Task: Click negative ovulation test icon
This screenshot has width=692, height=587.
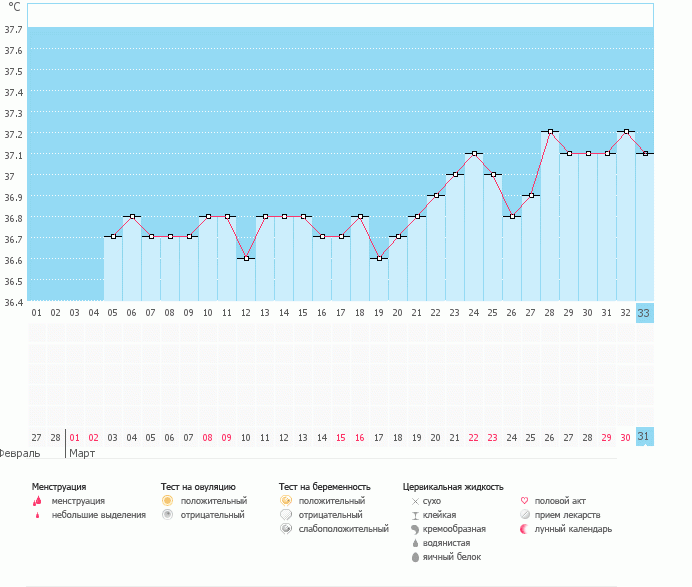Action: [168, 515]
